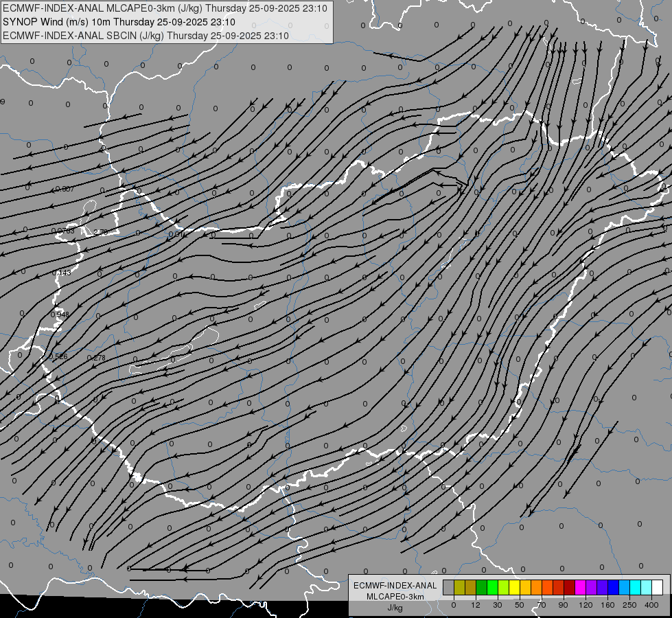The width and height of the screenshot is (672, 618).
Task: Click the map value 0.948
Action: [60, 314]
